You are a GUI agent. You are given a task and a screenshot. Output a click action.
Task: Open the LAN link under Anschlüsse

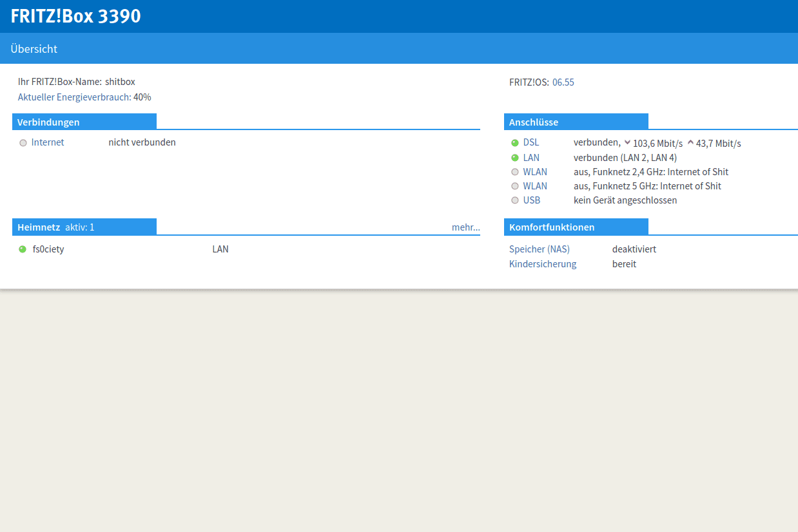(532, 158)
